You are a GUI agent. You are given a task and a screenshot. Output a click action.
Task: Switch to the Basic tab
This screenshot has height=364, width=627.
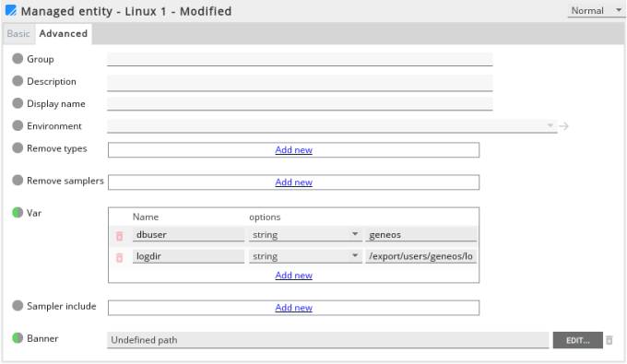[x=18, y=33]
